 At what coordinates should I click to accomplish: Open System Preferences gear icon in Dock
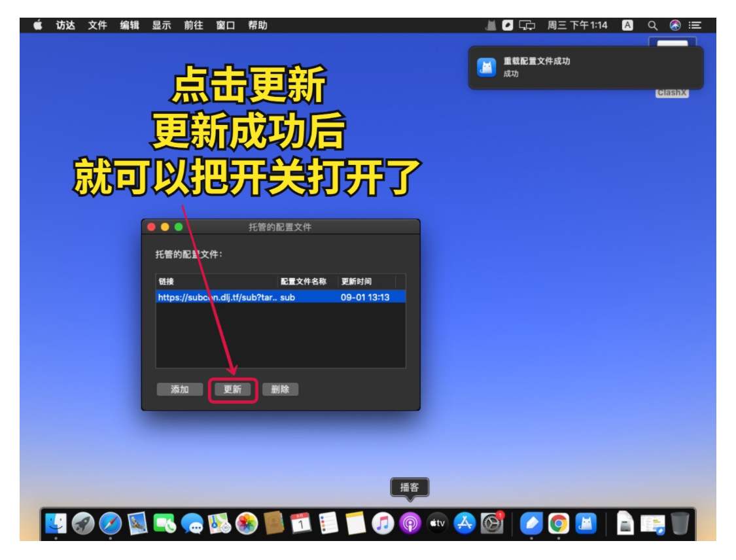(x=492, y=523)
